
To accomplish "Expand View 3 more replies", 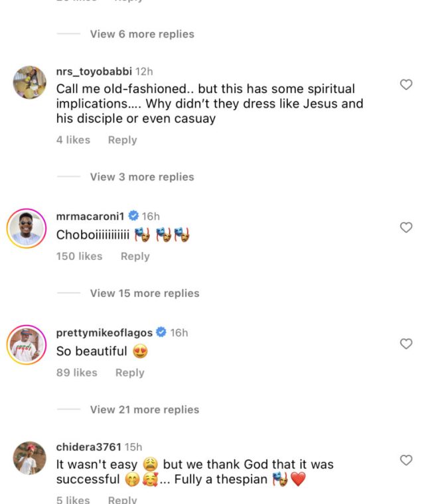I will click(142, 177).
